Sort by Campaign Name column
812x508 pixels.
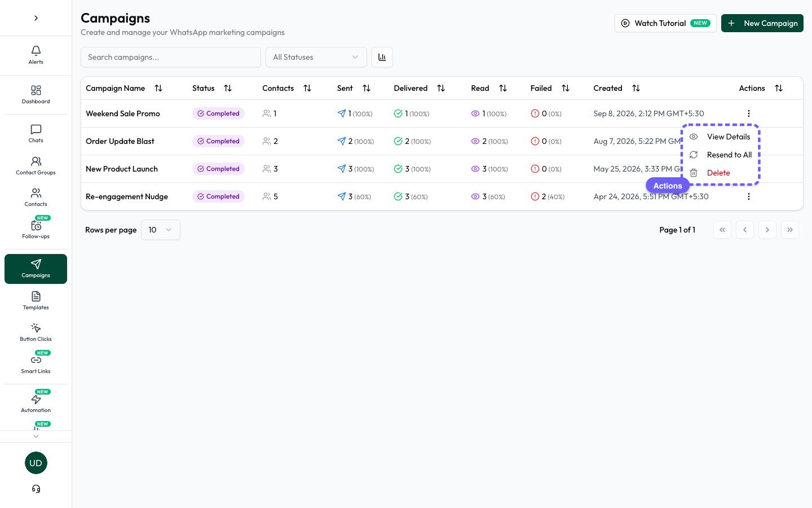124,88
